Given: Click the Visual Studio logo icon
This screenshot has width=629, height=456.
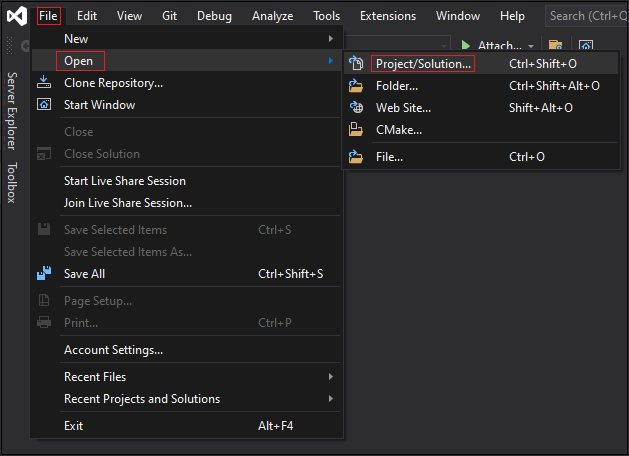Looking at the screenshot, I should [17, 16].
